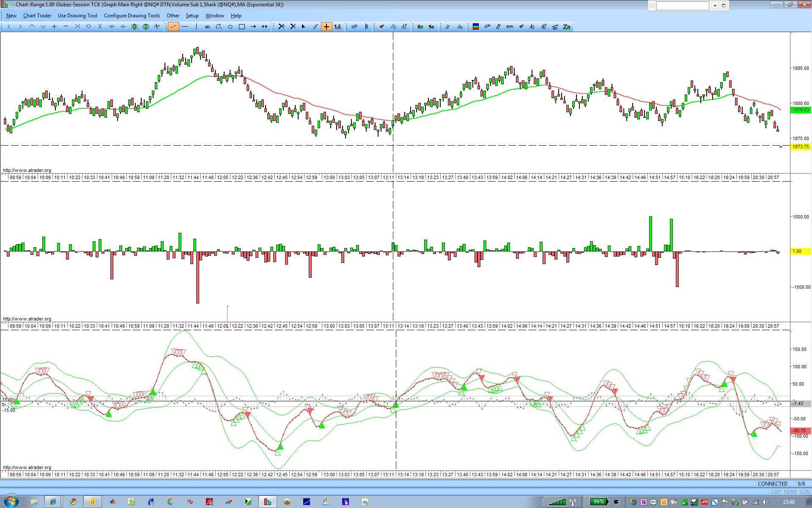812x508 pixels.
Task: Click the volume speaker icon in tray
Action: coord(765,502)
